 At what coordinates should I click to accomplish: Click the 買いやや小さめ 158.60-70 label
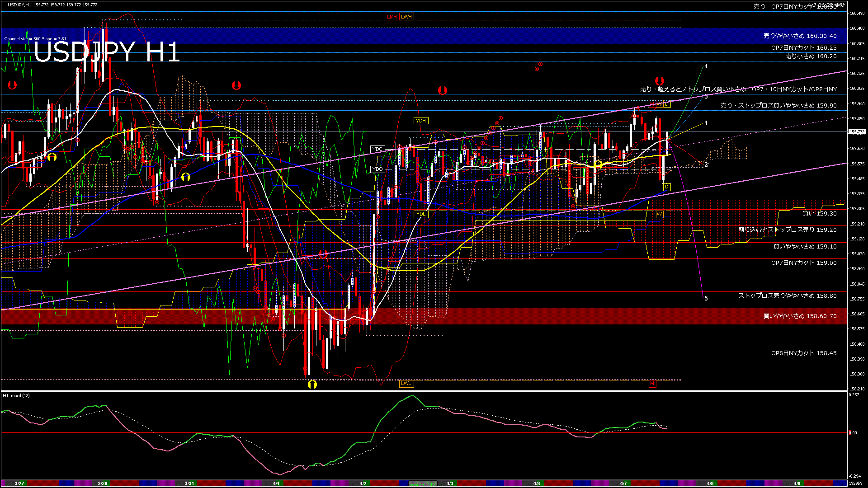[800, 316]
